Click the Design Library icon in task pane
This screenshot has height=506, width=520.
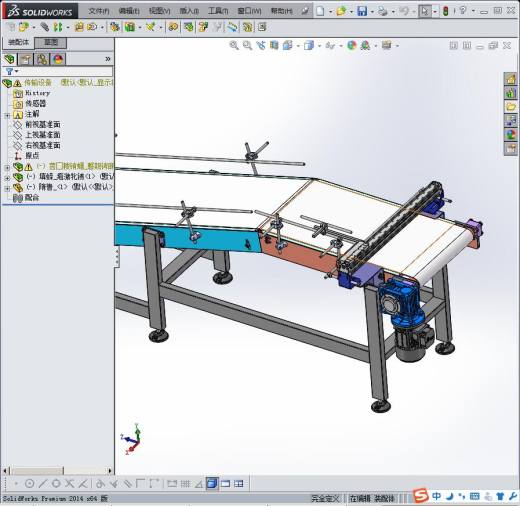(x=510, y=93)
